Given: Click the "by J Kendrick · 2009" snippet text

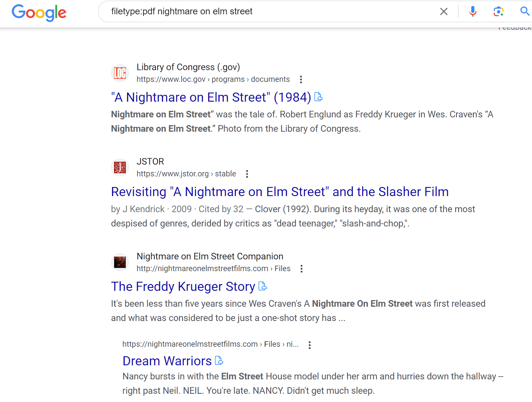Looking at the screenshot, I should point(151,209).
